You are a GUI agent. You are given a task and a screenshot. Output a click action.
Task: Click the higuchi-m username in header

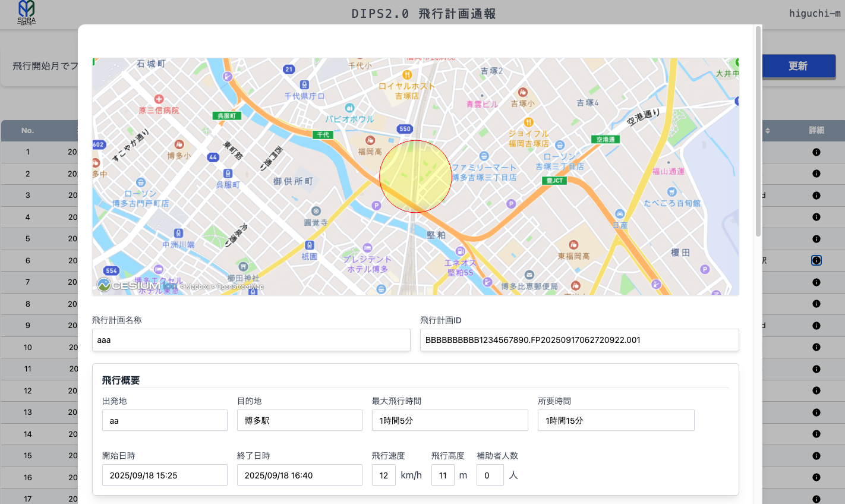point(814,13)
